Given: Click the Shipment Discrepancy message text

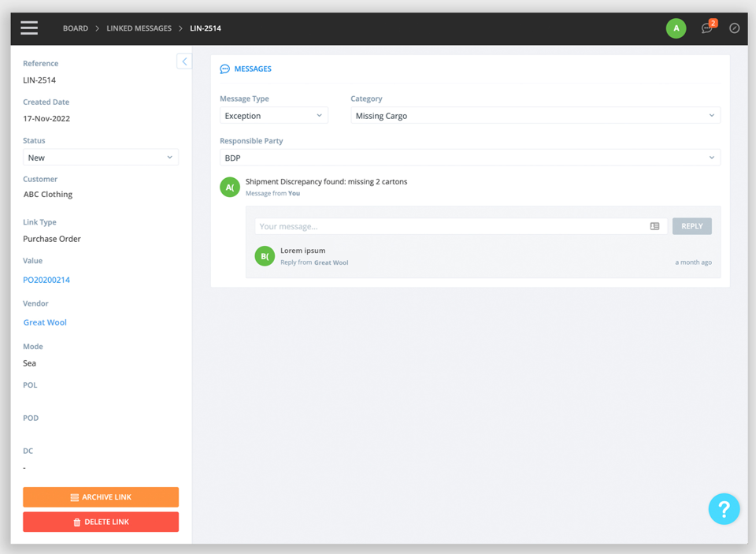Looking at the screenshot, I should point(326,181).
